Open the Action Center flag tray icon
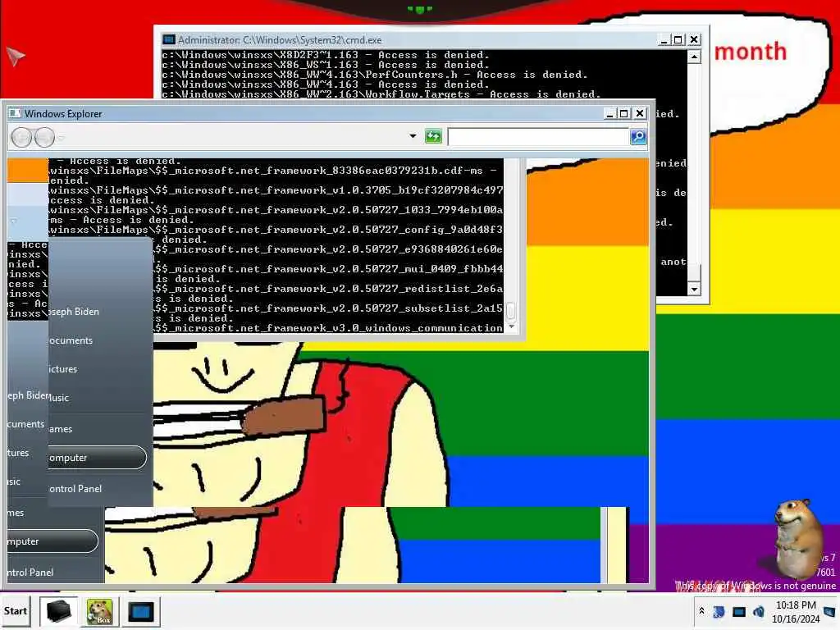This screenshot has width=840, height=630. [719, 611]
